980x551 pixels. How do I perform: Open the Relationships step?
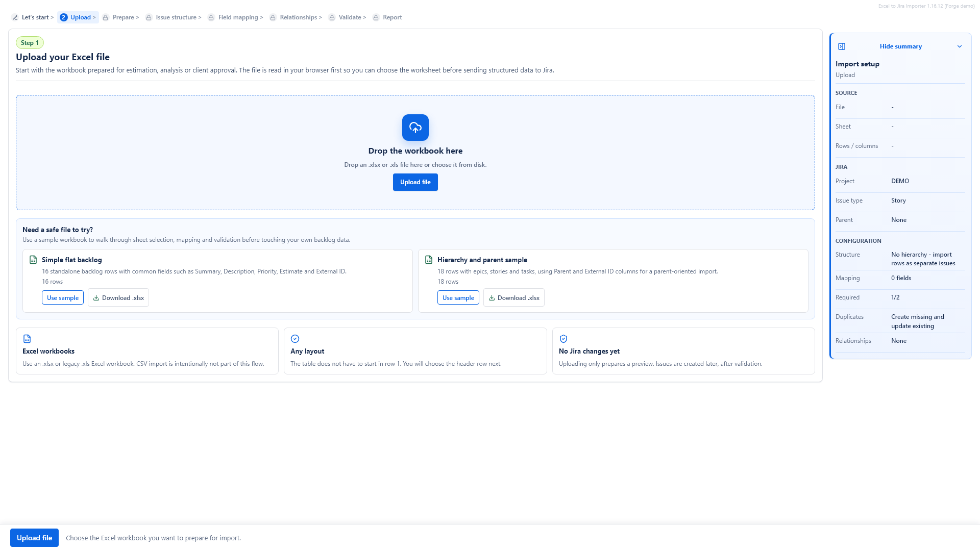pos(296,17)
